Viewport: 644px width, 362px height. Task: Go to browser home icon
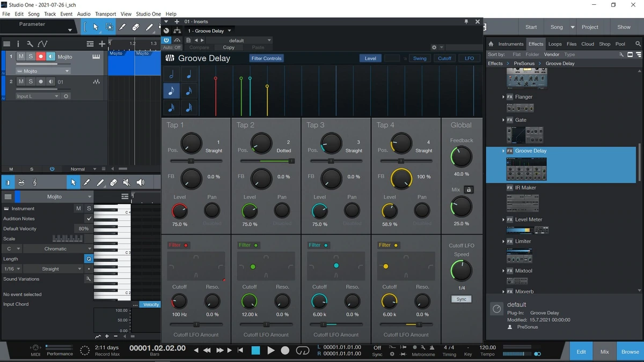491,44
